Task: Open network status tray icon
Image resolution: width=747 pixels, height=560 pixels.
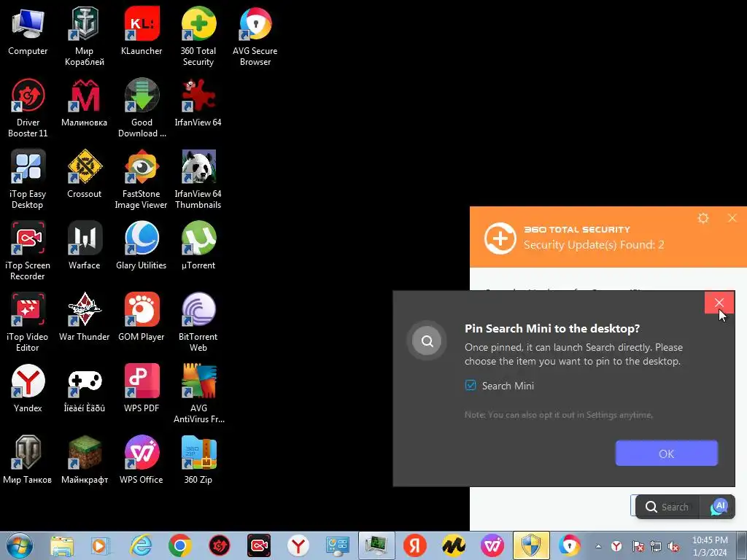Action: click(x=656, y=546)
